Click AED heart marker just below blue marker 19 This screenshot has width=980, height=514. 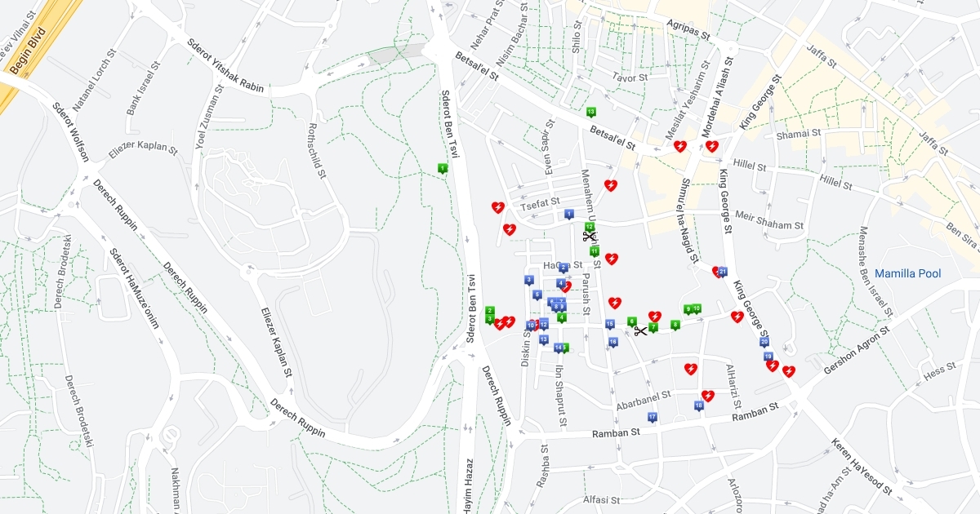(773, 366)
